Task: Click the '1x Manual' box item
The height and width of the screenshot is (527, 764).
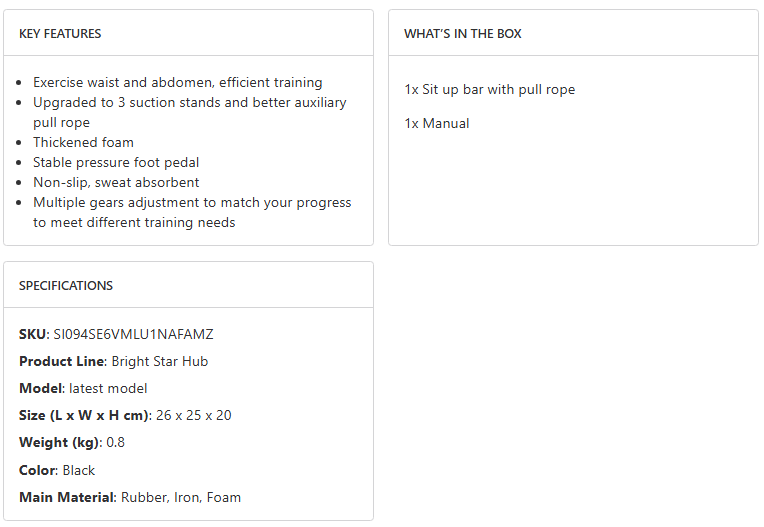Action: (x=437, y=124)
